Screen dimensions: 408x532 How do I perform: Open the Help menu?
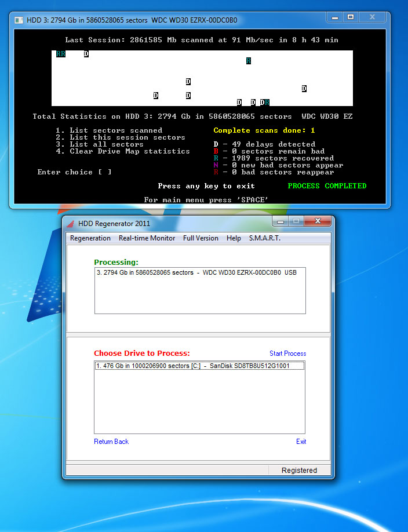click(234, 238)
